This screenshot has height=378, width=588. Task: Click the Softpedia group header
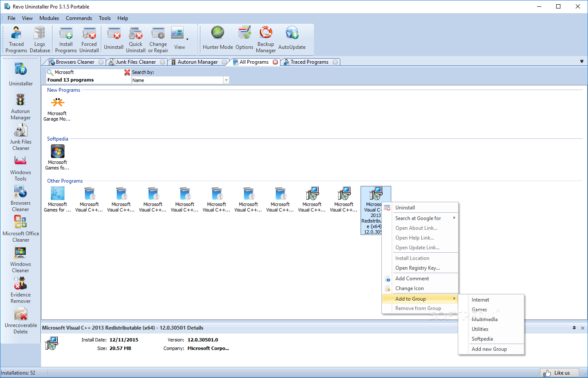pyautogui.click(x=58, y=139)
